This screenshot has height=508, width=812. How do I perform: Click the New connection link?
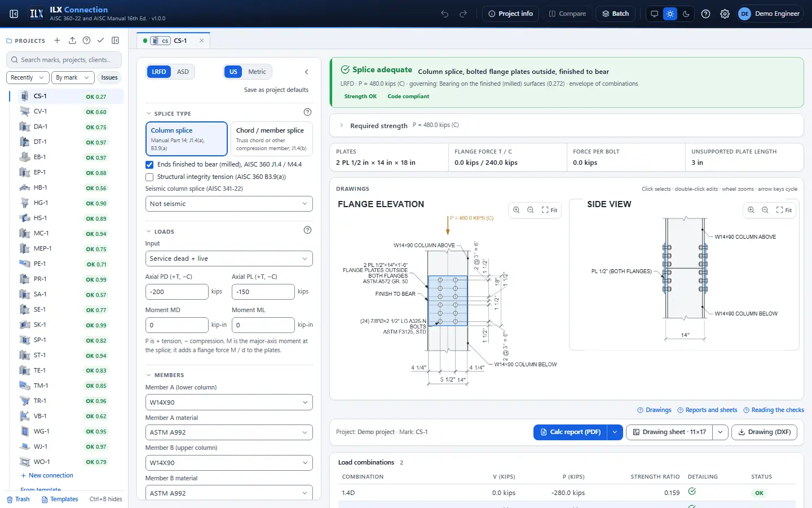click(47, 476)
